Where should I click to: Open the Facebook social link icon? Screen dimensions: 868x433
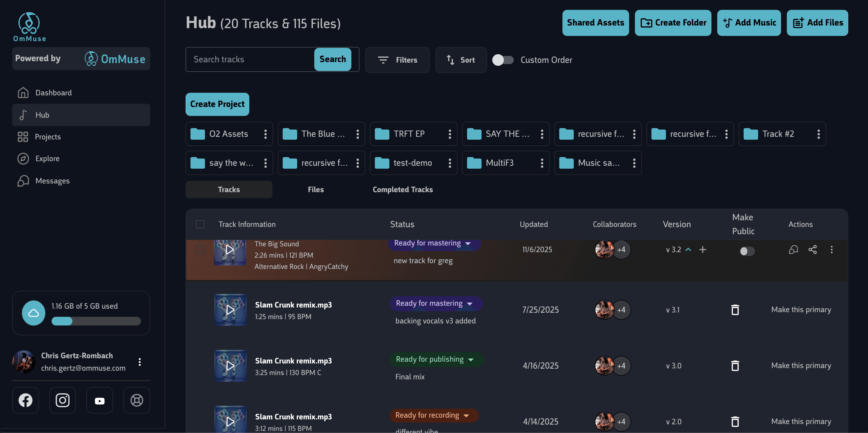26,400
